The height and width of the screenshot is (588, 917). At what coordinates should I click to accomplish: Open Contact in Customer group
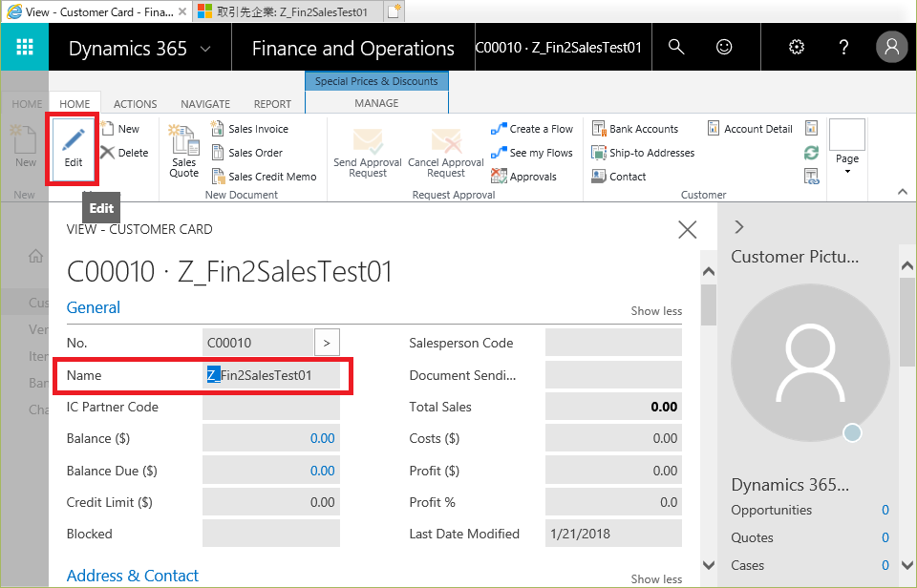[x=619, y=177]
